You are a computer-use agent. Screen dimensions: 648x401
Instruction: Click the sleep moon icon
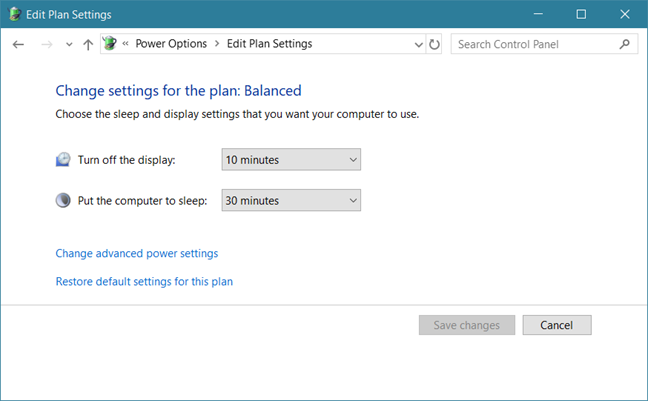click(x=63, y=200)
